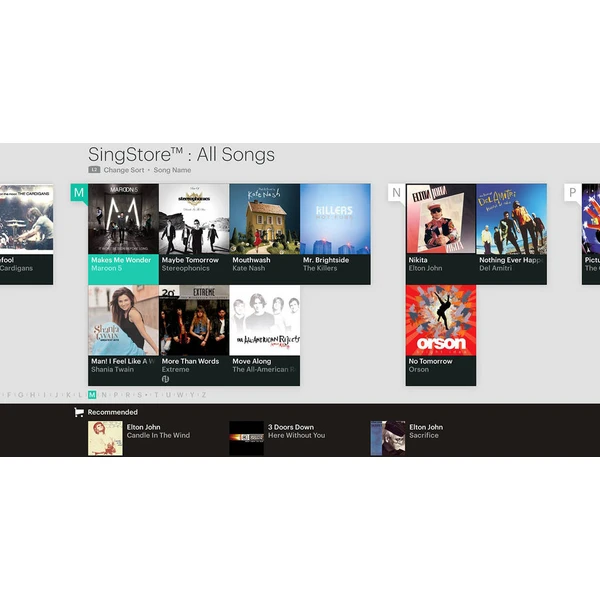600x600 pixels.
Task: Jump to letter N in alphabet bar
Action: (104, 395)
